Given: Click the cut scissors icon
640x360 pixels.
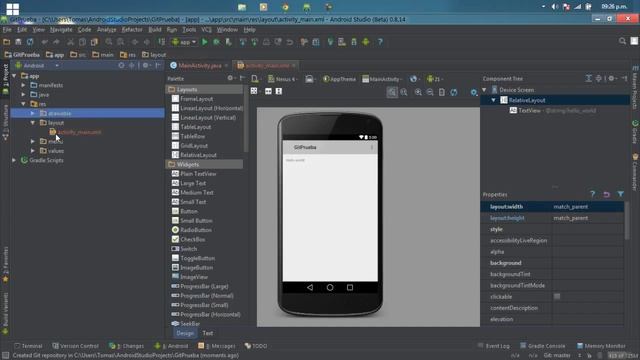Looking at the screenshot, I should (x=71, y=42).
